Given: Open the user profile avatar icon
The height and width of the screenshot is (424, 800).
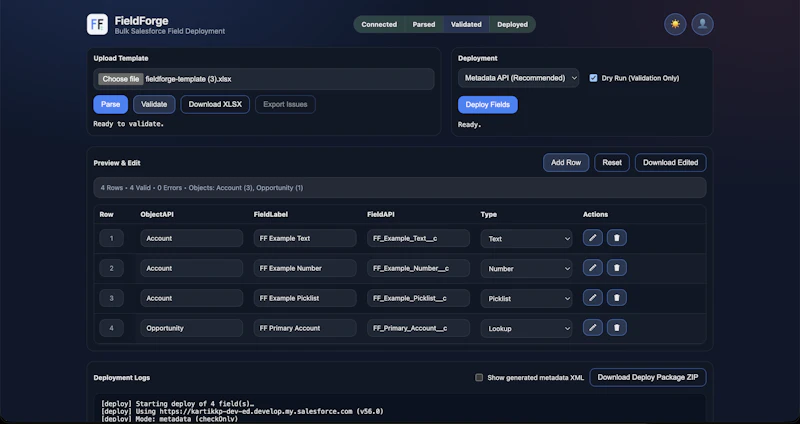Looking at the screenshot, I should [x=702, y=24].
